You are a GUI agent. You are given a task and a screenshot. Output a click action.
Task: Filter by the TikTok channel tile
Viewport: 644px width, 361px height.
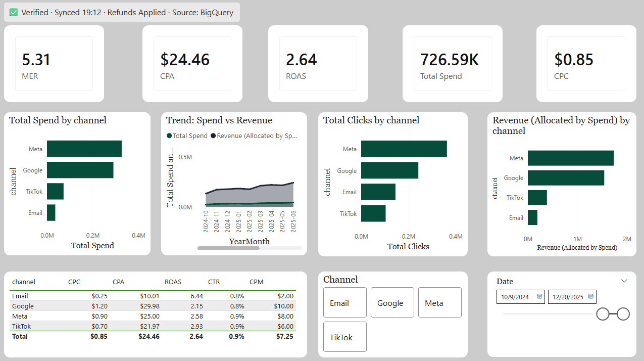[x=344, y=337]
